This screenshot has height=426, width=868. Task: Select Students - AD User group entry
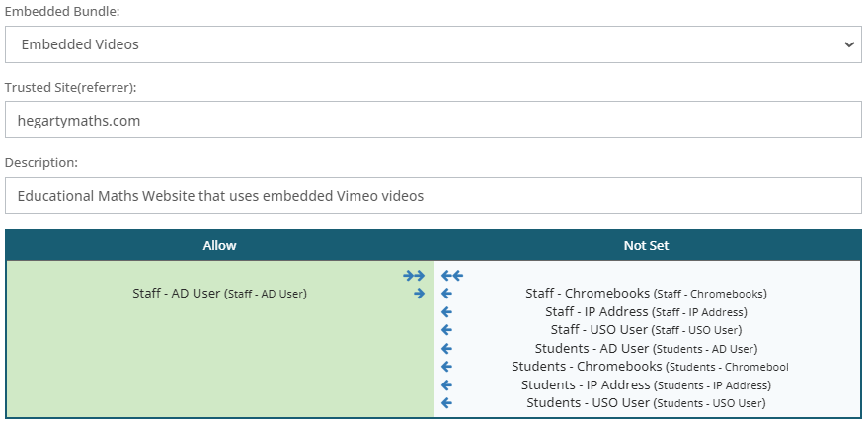(x=646, y=348)
